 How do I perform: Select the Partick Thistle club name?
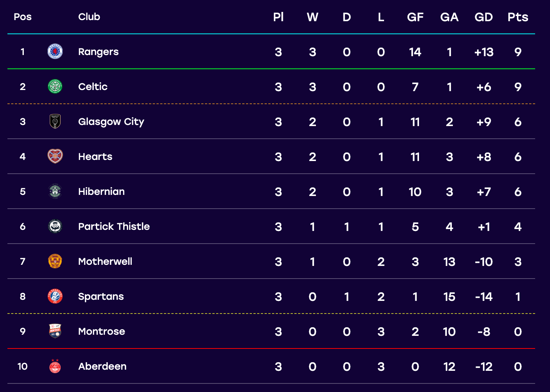click(x=114, y=226)
